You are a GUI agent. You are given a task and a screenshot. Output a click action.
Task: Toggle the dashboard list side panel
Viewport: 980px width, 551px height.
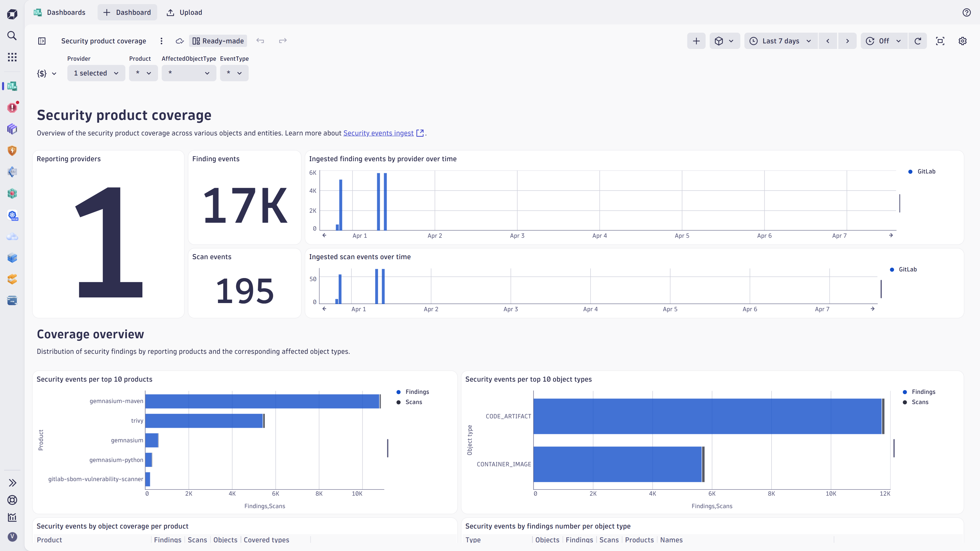coord(42,41)
